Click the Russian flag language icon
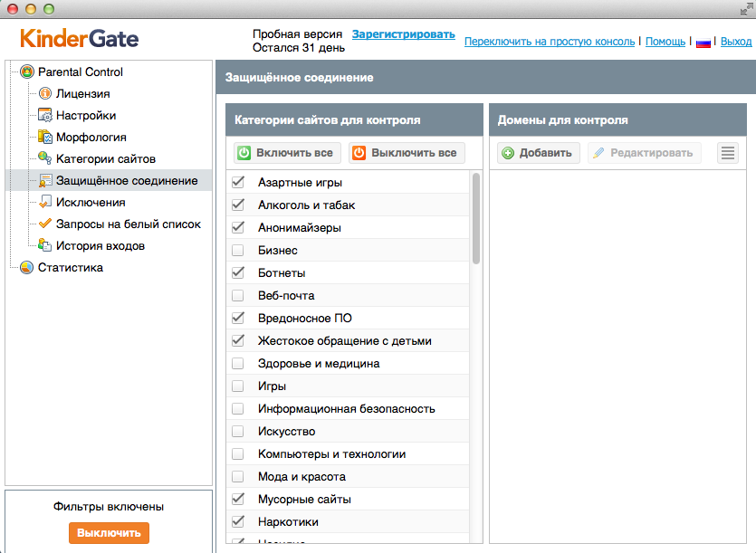The width and height of the screenshot is (756, 553). (x=703, y=42)
